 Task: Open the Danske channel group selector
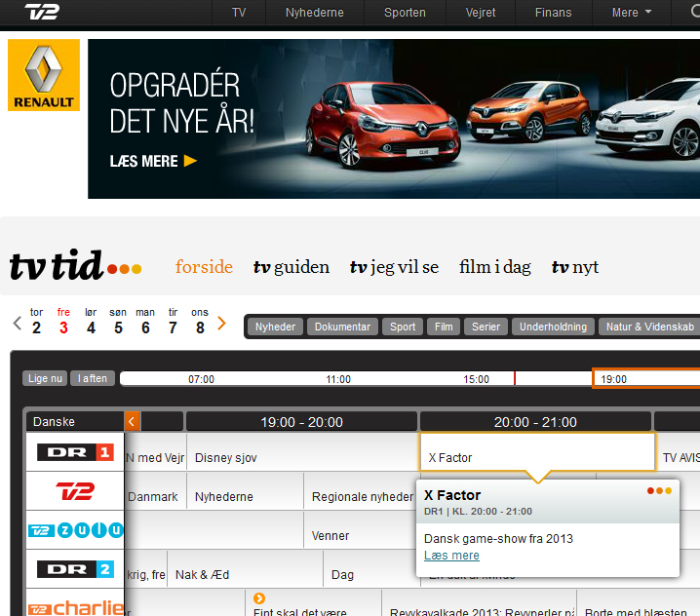[x=75, y=421]
